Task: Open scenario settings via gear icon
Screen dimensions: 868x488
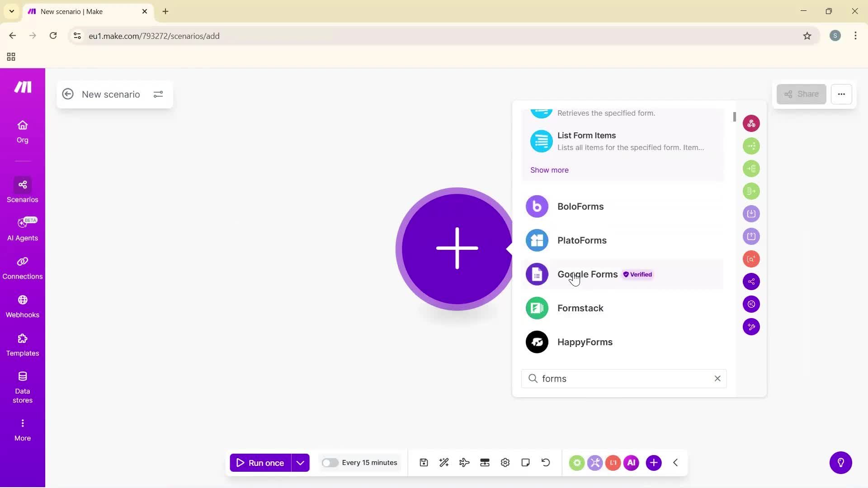Action: pos(505,462)
